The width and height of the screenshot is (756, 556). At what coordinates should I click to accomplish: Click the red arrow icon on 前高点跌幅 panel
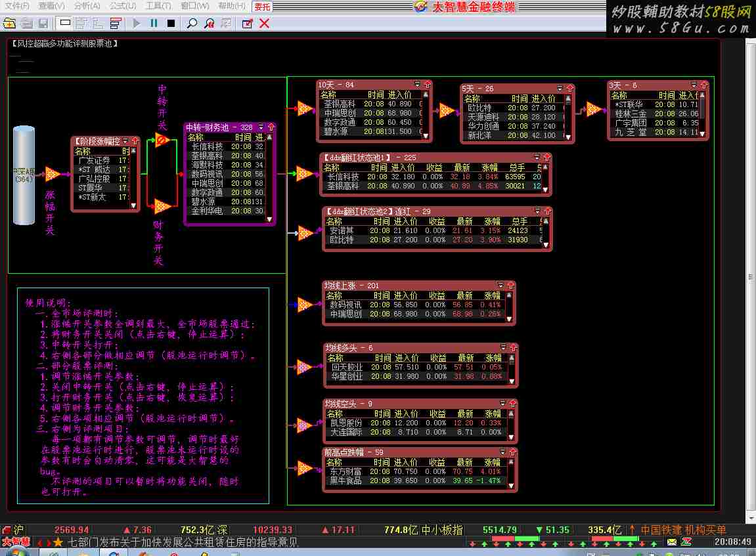point(513,452)
